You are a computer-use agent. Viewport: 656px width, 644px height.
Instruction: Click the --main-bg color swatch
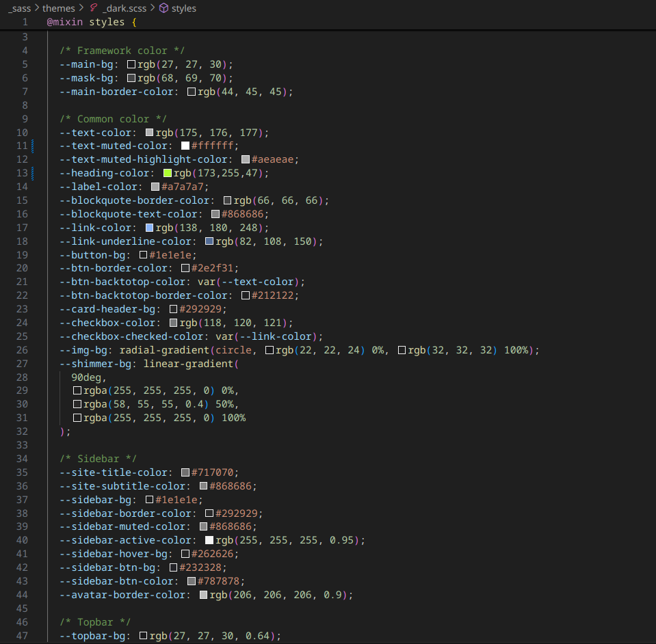coord(131,64)
